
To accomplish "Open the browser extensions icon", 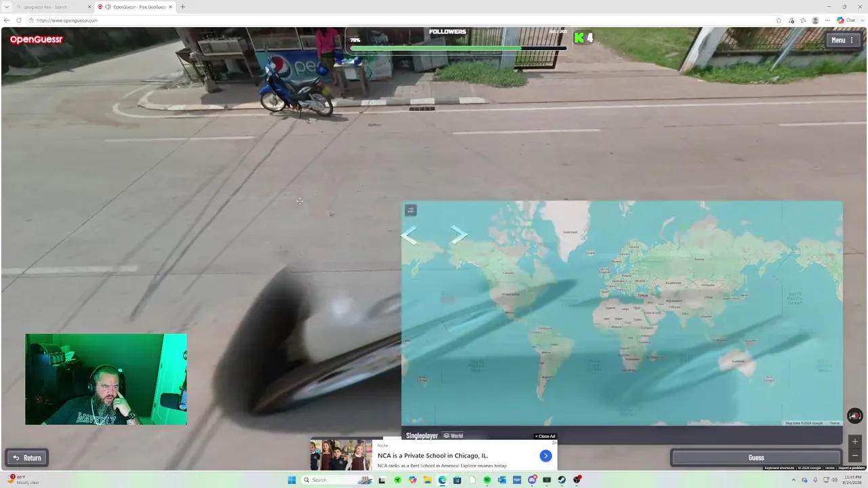I will tap(791, 20).
